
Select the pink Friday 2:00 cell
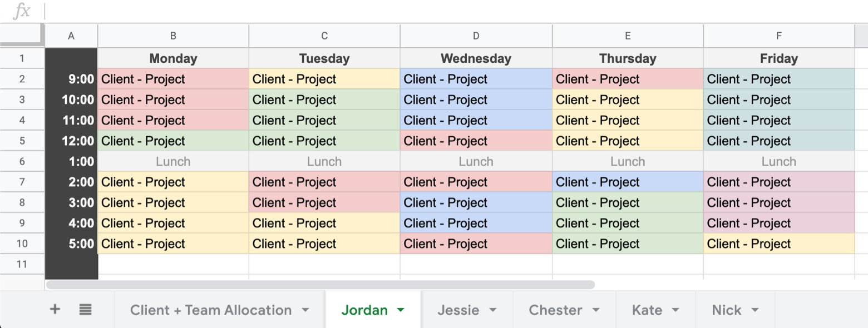click(x=778, y=182)
